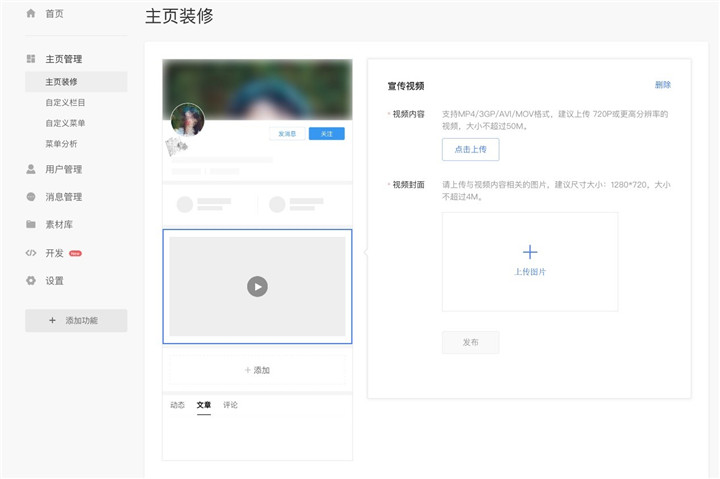This screenshot has height=479, width=720.
Task: Open 自定义栏目 in the sidebar
Action: tap(65, 102)
